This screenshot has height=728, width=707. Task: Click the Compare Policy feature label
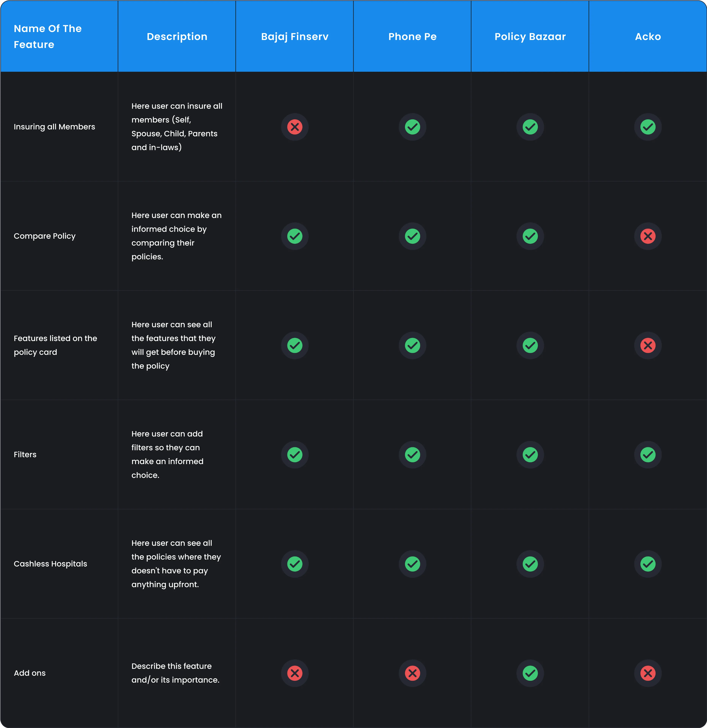tap(45, 236)
